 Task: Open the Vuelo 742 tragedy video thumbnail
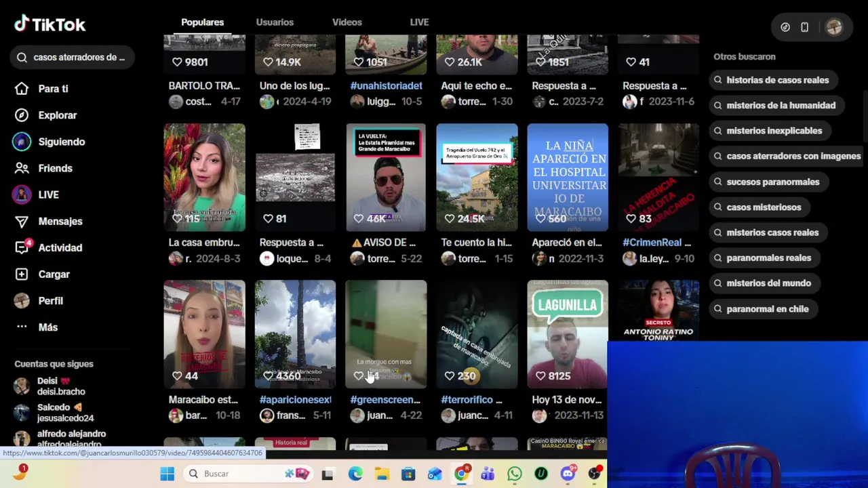coord(477,178)
